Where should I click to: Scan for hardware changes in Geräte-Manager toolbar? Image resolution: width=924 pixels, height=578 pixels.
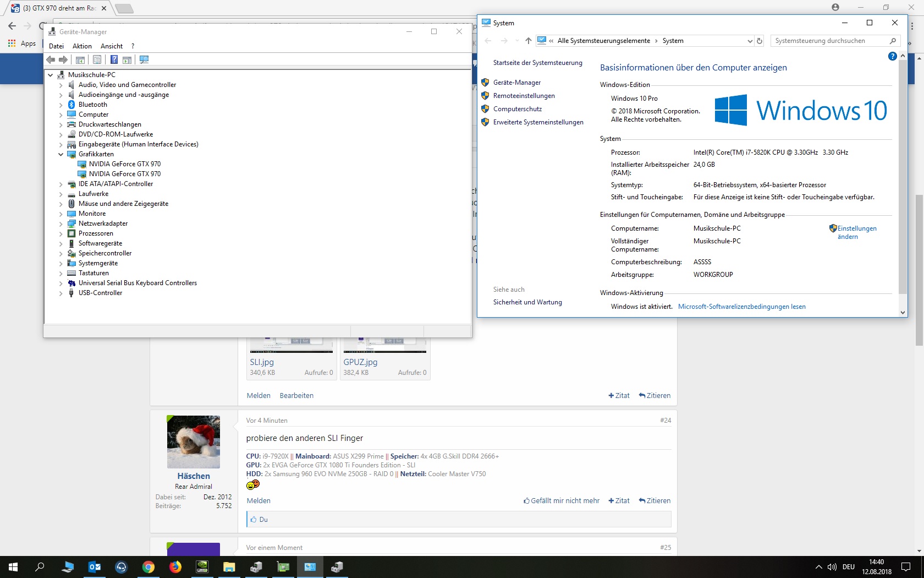pyautogui.click(x=144, y=59)
